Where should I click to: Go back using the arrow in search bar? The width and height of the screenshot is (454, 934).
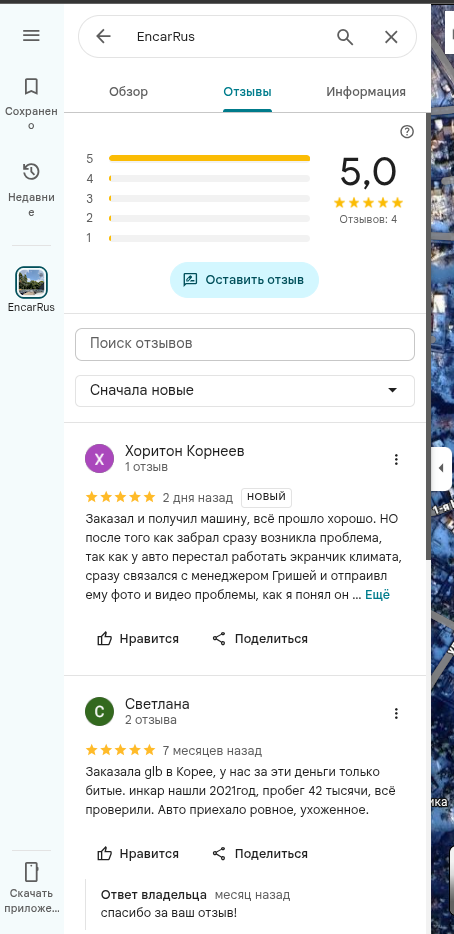point(104,37)
